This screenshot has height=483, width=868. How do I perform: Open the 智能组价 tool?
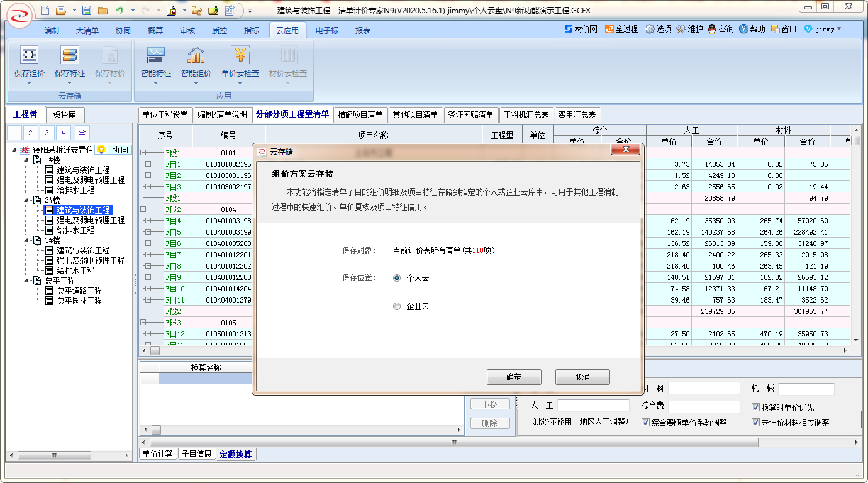tap(196, 56)
